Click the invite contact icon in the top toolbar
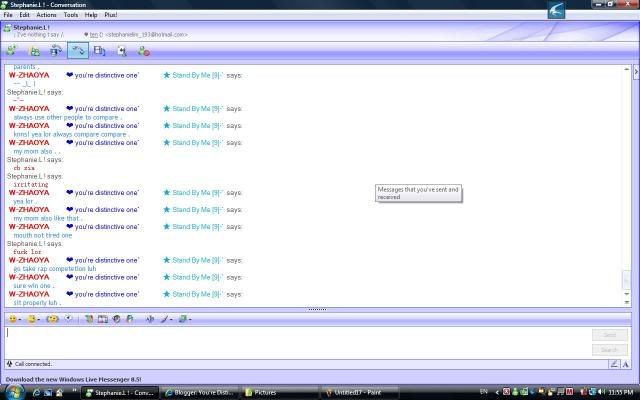 [x=11, y=51]
